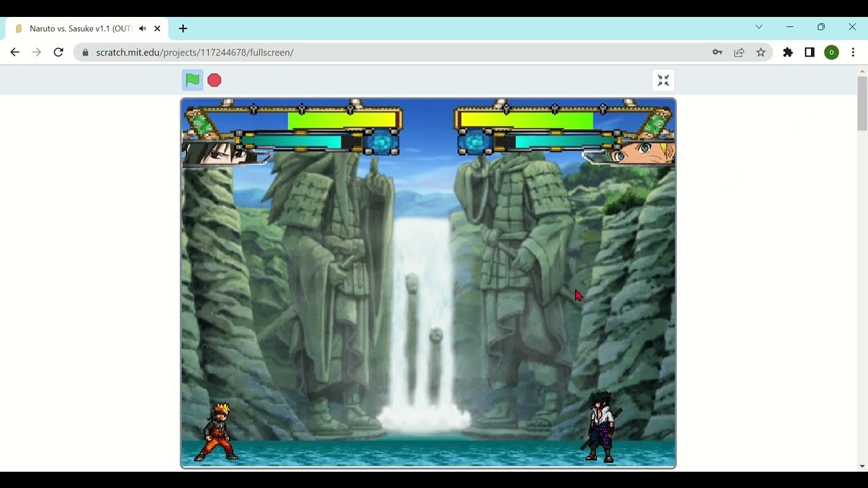The height and width of the screenshot is (488, 868).
Task: Click the page vertical scrollbar thumb
Action: tap(863, 104)
